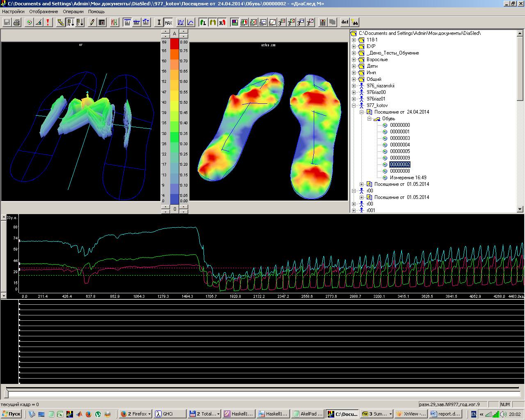The height and width of the screenshot is (420, 525).
Task: Expand the 976_riazanskii patient node
Action: click(354, 86)
